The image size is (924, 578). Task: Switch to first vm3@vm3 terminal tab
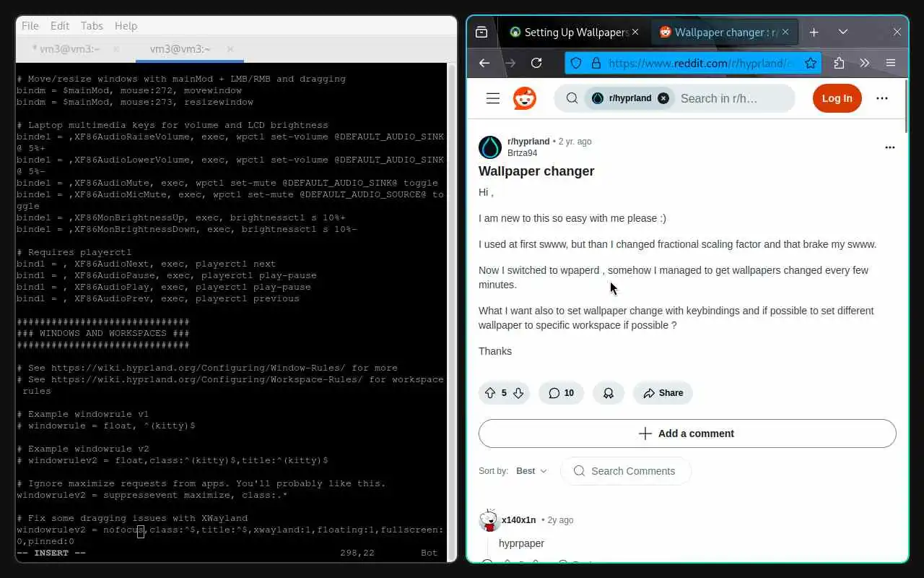click(66, 49)
